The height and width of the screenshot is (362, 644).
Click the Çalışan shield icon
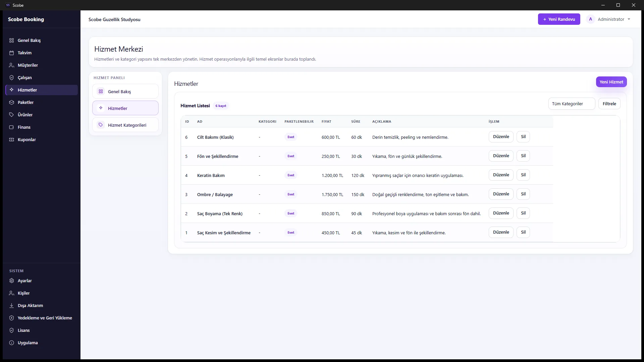11,77
